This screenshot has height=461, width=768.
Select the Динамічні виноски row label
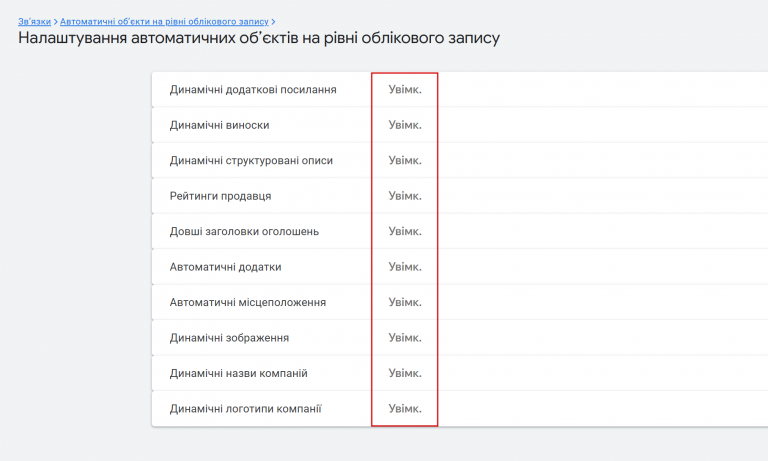(219, 125)
